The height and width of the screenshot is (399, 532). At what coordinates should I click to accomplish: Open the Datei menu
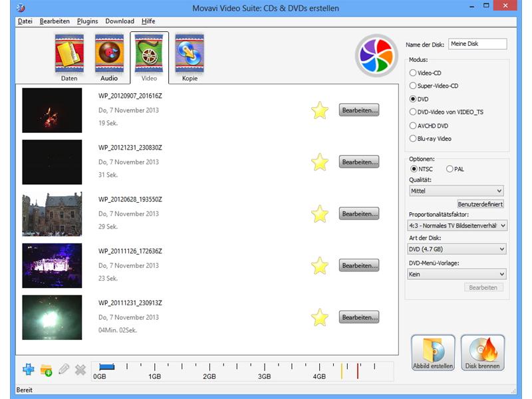click(x=25, y=21)
